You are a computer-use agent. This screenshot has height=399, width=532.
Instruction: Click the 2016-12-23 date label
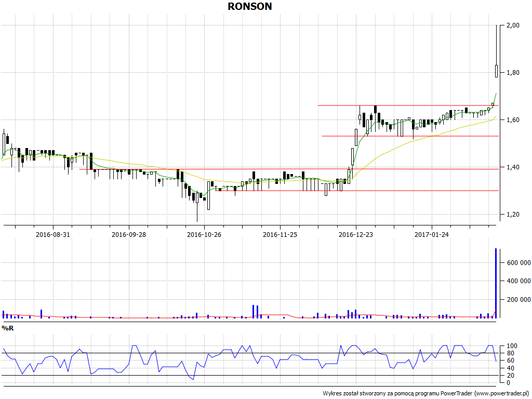tap(356, 234)
